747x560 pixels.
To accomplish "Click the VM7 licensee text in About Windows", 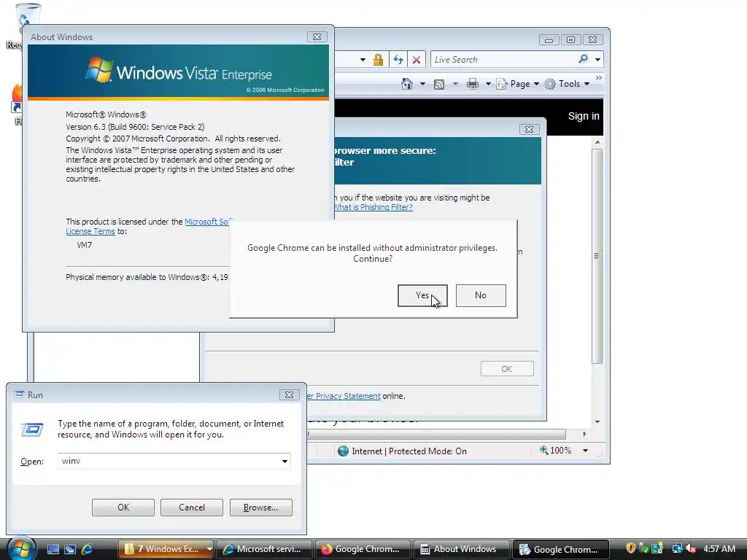I will (x=85, y=245).
